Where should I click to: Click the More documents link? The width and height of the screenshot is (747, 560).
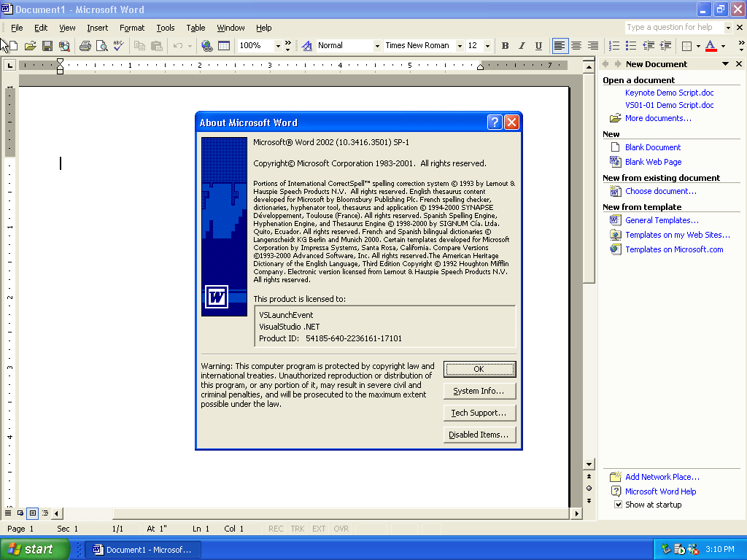click(658, 118)
